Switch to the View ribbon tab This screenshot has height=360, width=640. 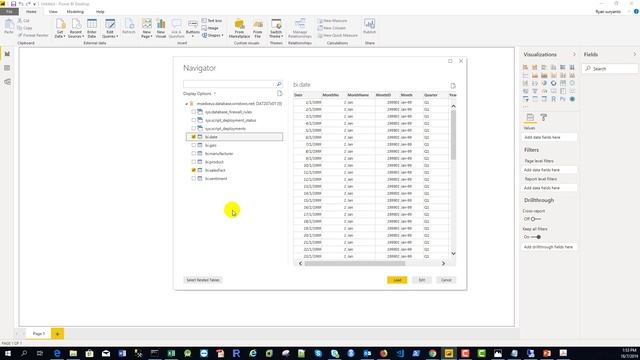tap(53, 11)
